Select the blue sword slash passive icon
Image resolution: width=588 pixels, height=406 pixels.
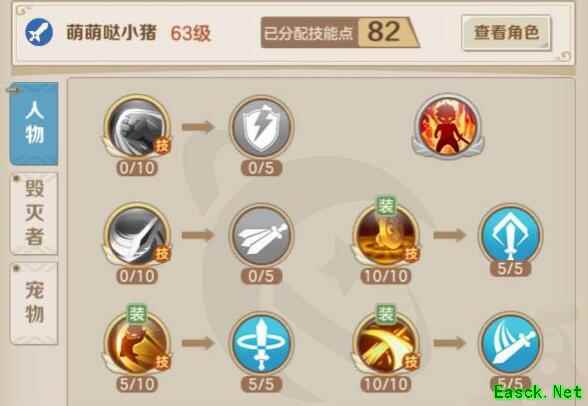[510, 343]
